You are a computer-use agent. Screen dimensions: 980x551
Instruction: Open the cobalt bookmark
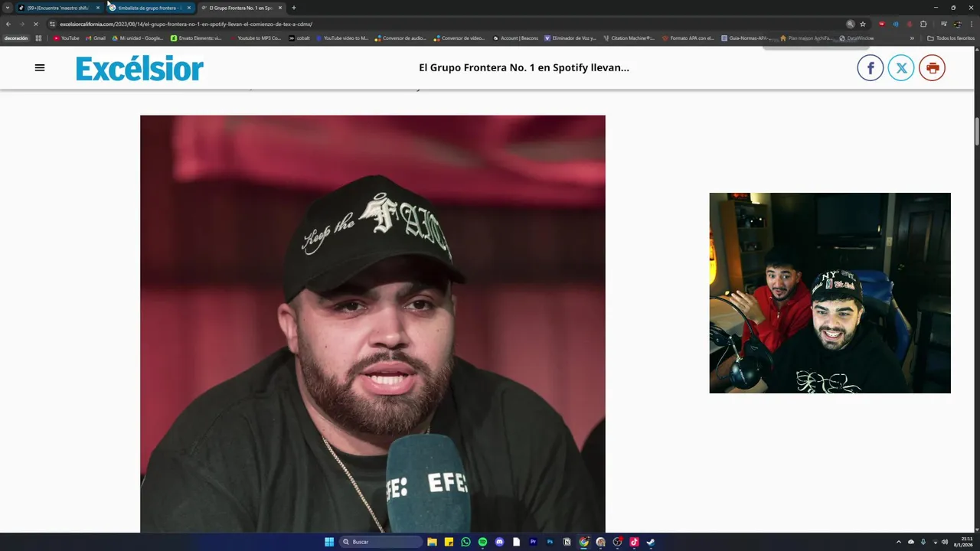click(299, 38)
